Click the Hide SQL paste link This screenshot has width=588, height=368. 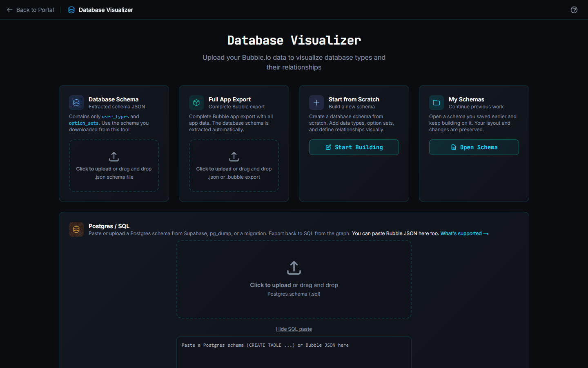[x=294, y=329]
